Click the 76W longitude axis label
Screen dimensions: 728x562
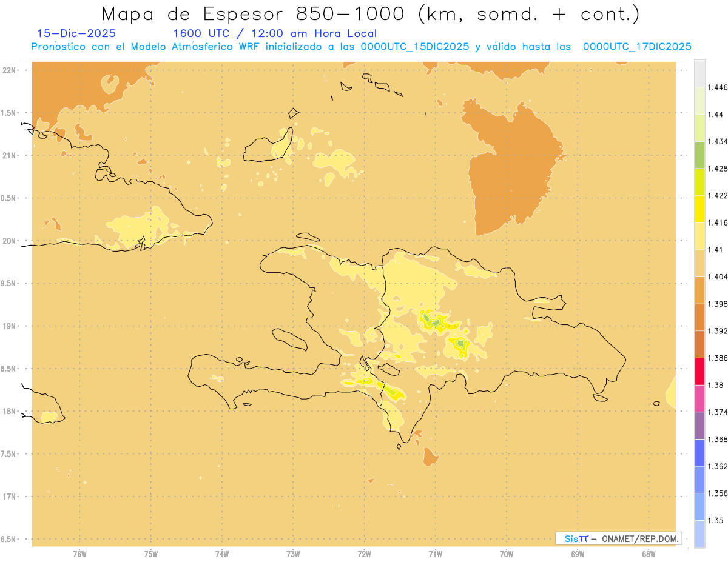coord(79,554)
